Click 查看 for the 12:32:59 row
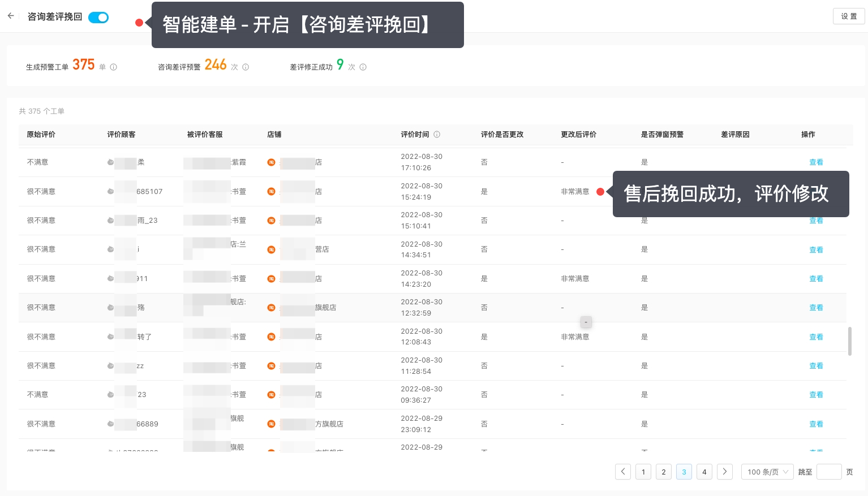This screenshot has width=868, height=496. click(x=816, y=308)
